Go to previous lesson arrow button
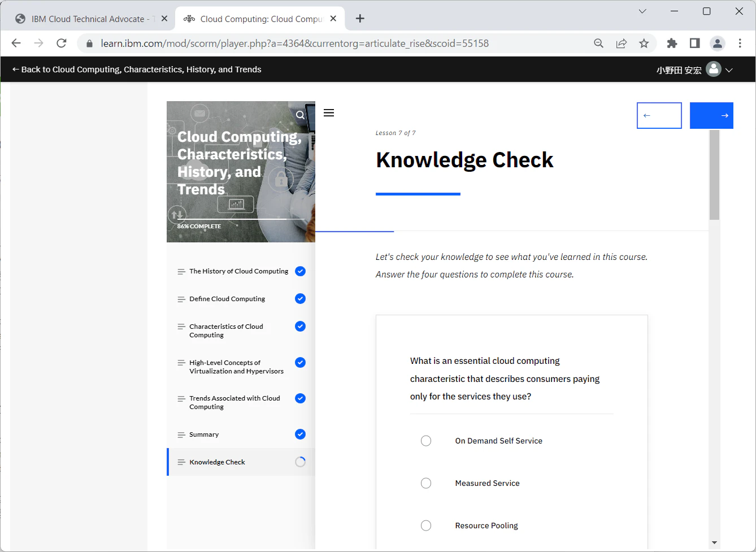Viewport: 756px width, 552px height. pos(659,115)
